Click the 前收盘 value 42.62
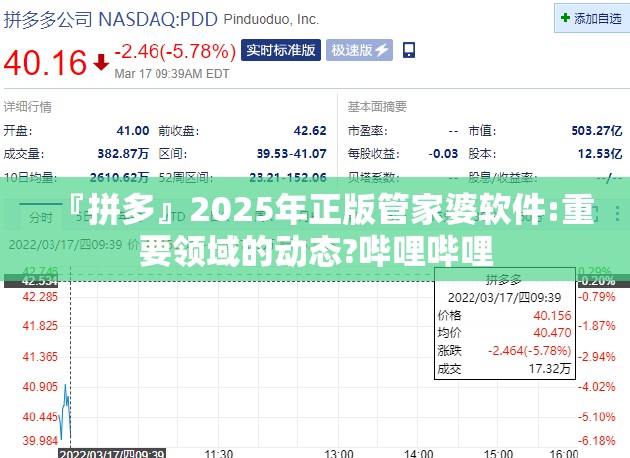The width and height of the screenshot is (630, 458). click(310, 131)
